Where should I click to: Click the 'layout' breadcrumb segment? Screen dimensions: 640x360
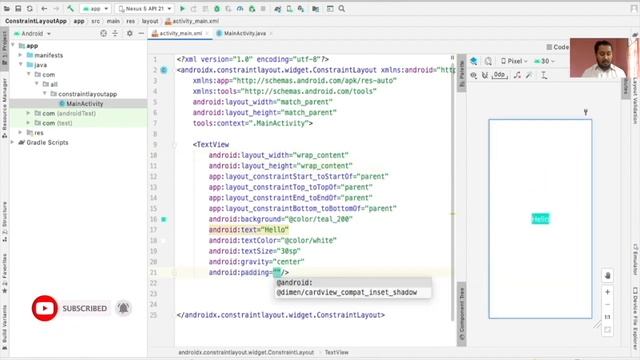coord(150,21)
